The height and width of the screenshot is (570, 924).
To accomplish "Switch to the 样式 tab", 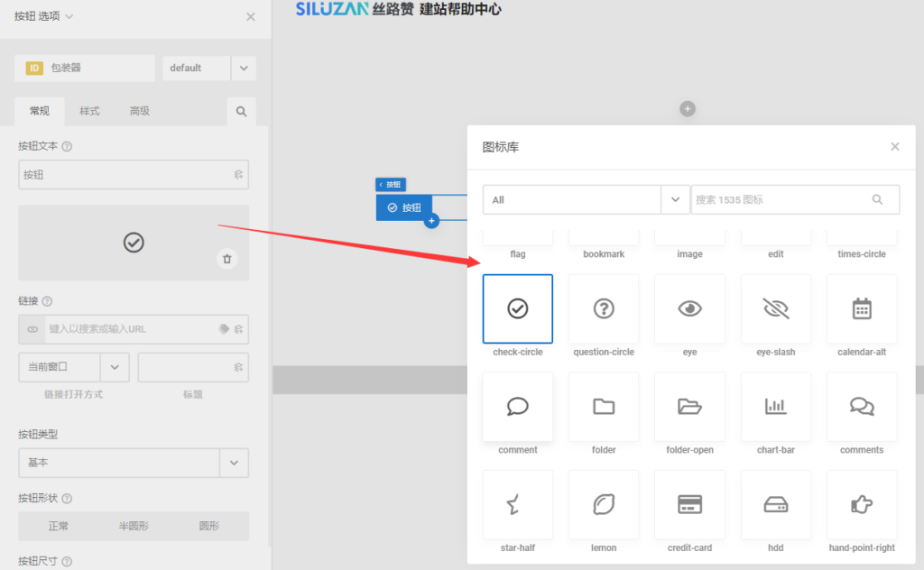I will (x=89, y=111).
